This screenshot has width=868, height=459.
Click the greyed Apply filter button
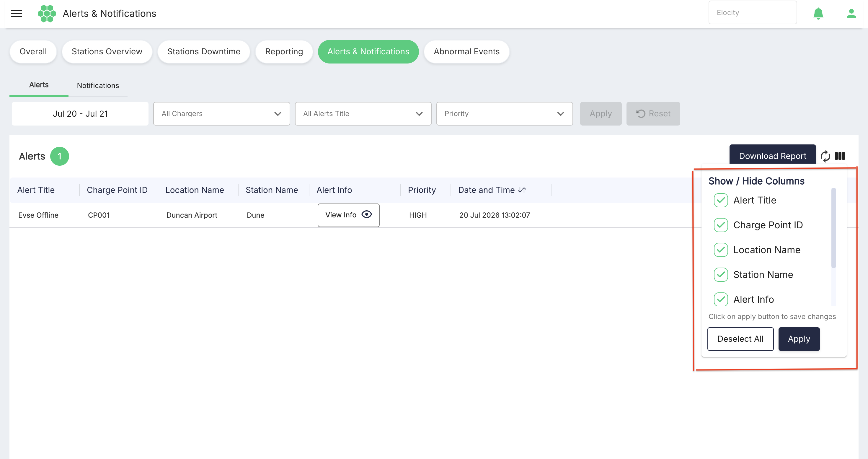click(601, 114)
